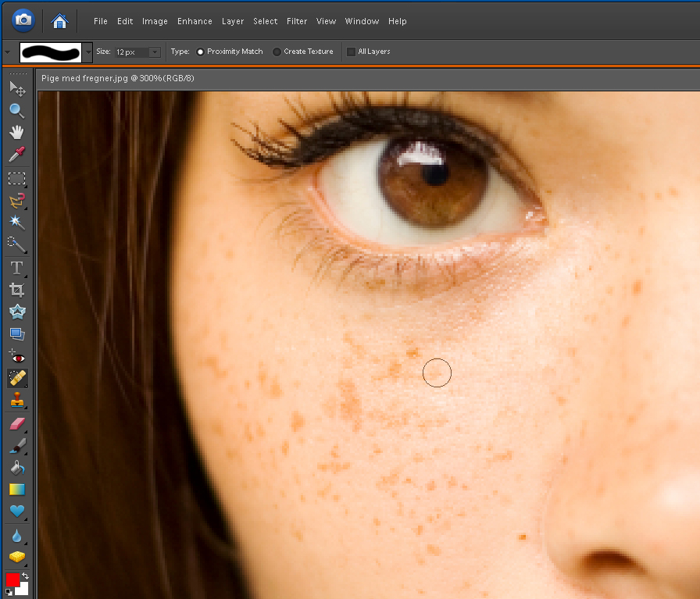Pick the Hand tool
700x599 pixels.
16,132
